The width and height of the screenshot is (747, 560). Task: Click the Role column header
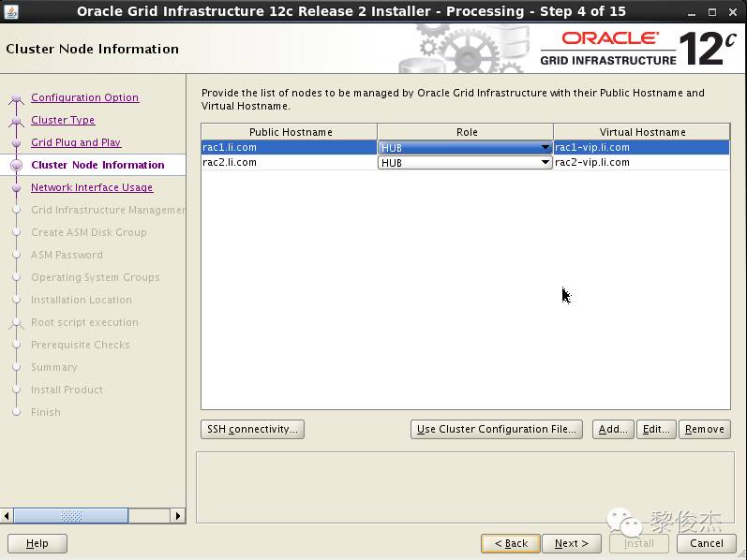click(466, 132)
